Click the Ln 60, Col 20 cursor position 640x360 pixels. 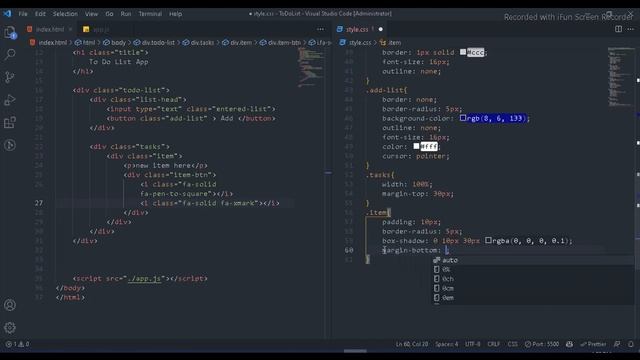click(412, 344)
